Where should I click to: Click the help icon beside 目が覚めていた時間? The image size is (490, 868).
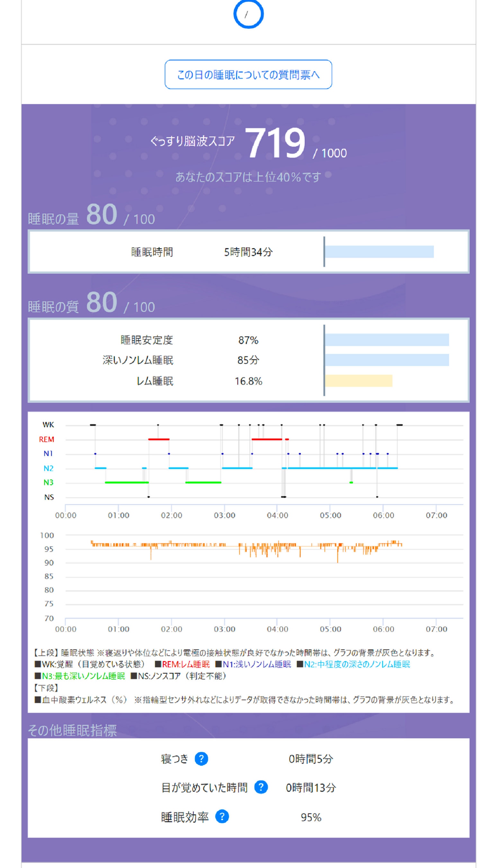point(261,787)
